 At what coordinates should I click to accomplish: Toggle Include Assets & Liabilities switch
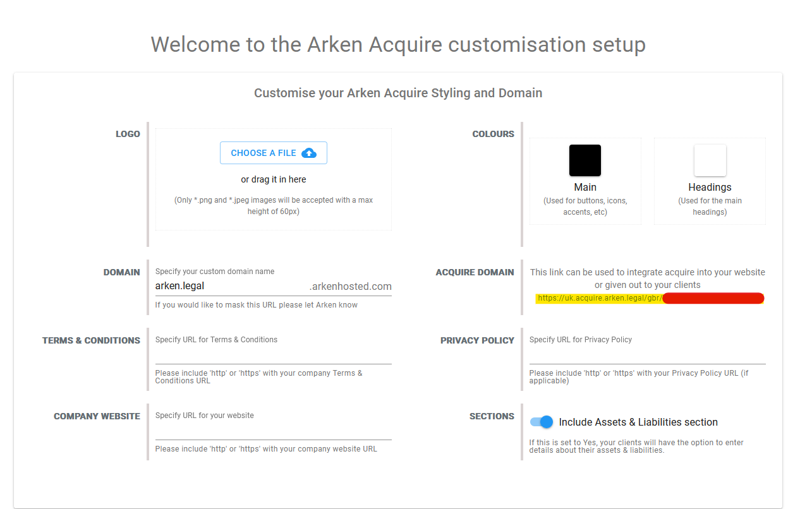pyautogui.click(x=542, y=422)
